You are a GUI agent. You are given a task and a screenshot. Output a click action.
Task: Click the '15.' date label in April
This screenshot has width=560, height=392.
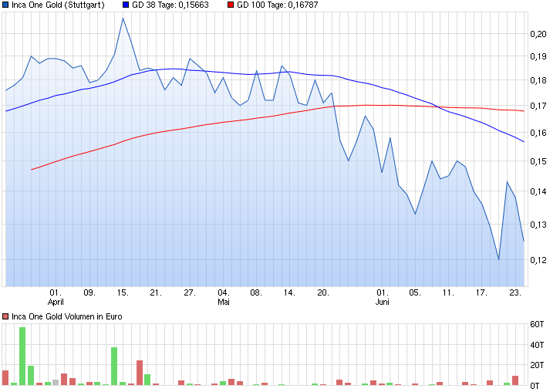click(123, 292)
